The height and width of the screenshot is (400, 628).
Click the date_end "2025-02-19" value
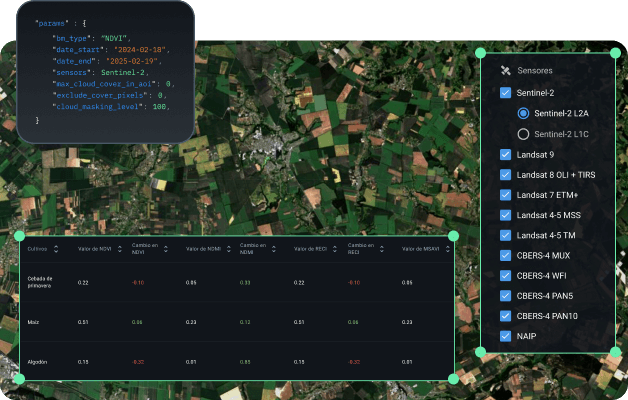coord(132,61)
